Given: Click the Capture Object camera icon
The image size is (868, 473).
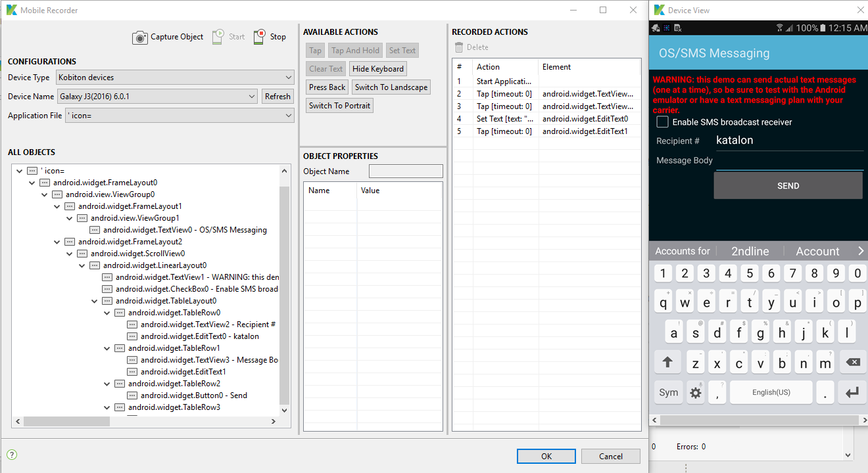Looking at the screenshot, I should coord(140,37).
